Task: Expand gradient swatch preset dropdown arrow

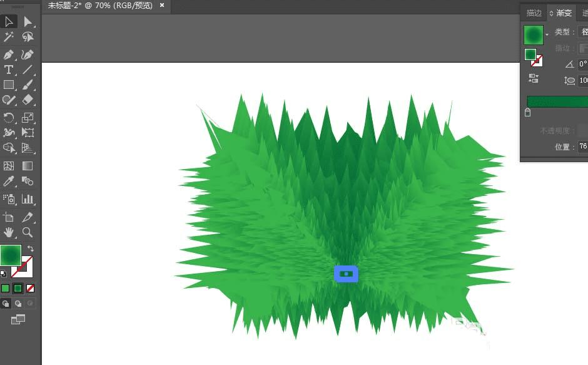Action: point(547,35)
